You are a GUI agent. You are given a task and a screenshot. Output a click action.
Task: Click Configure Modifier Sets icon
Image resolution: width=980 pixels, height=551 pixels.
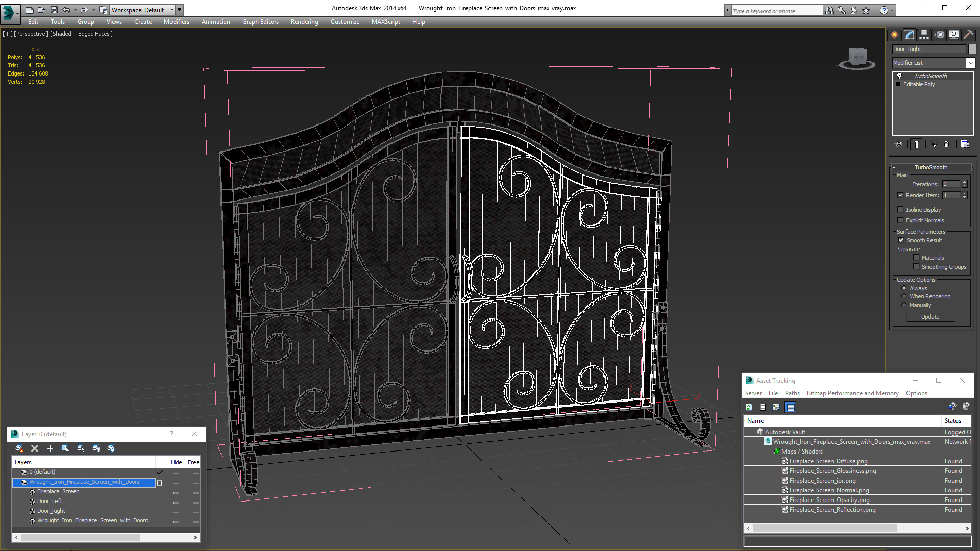[x=965, y=144]
